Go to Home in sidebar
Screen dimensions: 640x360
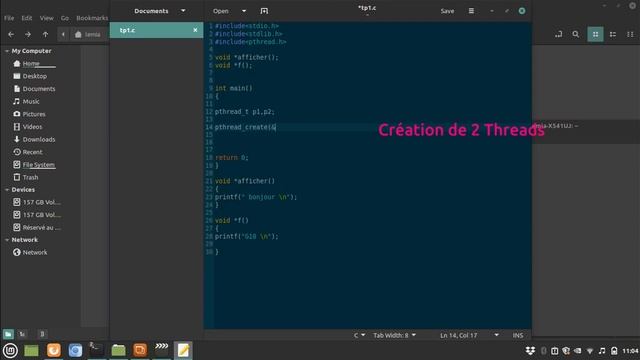[x=31, y=64]
